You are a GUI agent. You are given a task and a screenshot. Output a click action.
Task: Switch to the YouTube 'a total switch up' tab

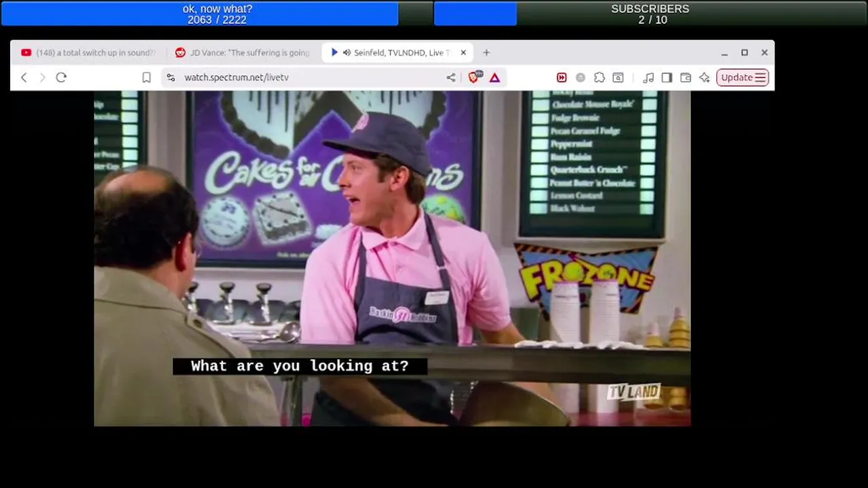pos(89,52)
